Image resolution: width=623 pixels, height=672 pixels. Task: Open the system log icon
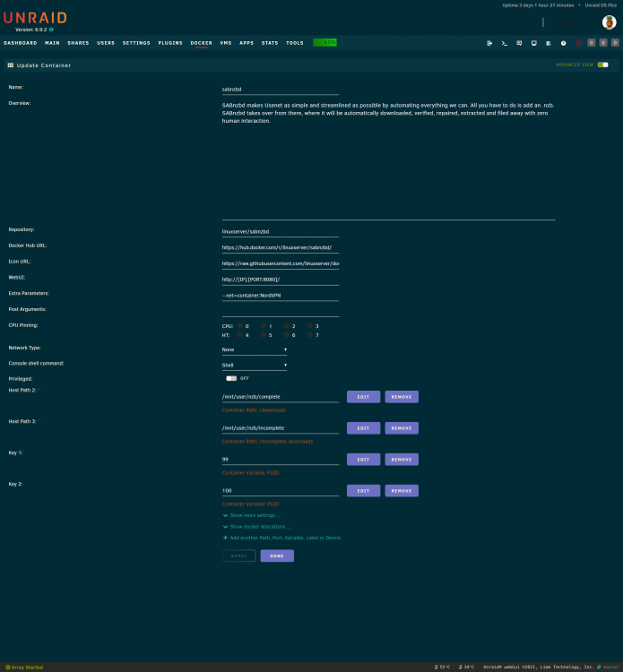pos(549,43)
